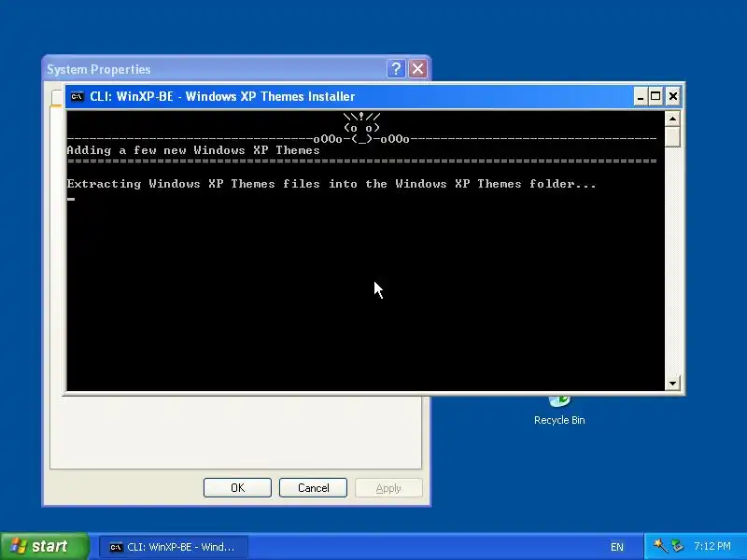The height and width of the screenshot is (560, 747).
Task: Click the console window's C:\ title bar icon
Action: pyautogui.click(x=77, y=97)
